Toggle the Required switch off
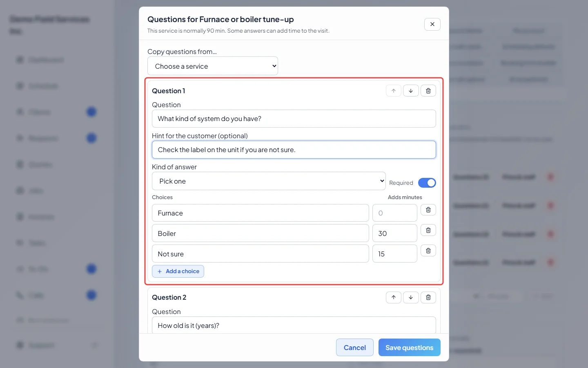Viewport: 588px width, 368px height. 427,183
